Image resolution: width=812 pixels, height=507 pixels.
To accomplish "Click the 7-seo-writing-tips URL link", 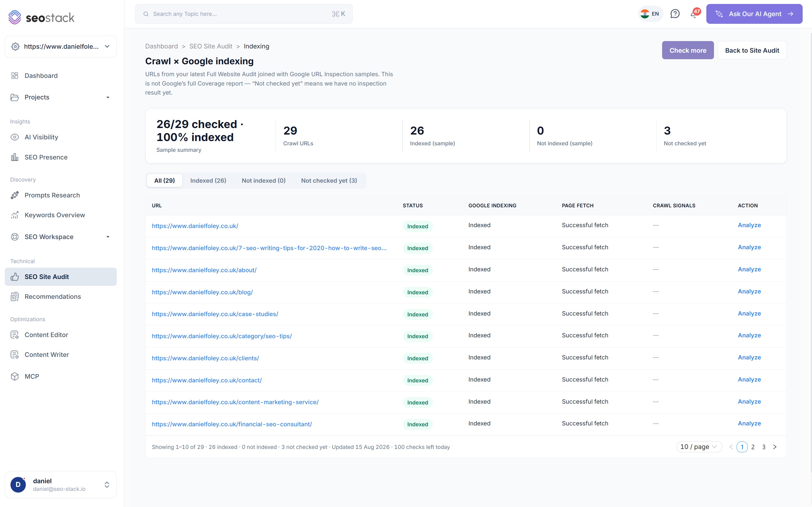I will tap(269, 248).
